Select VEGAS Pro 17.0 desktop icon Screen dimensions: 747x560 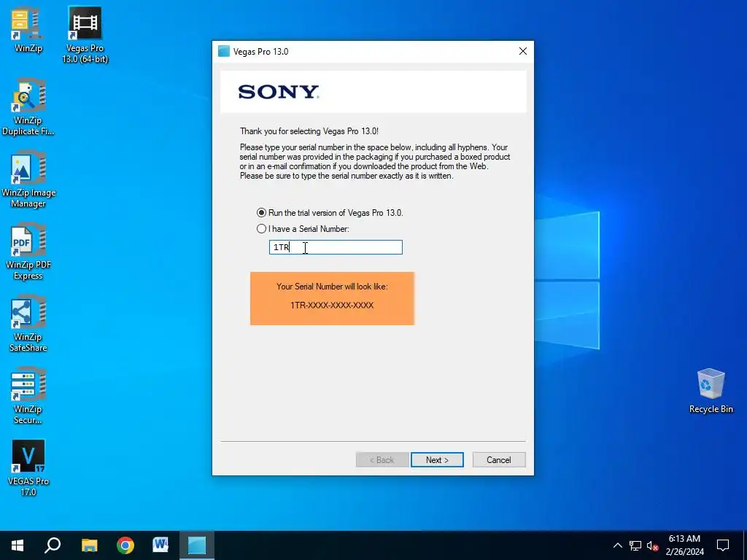click(28, 469)
